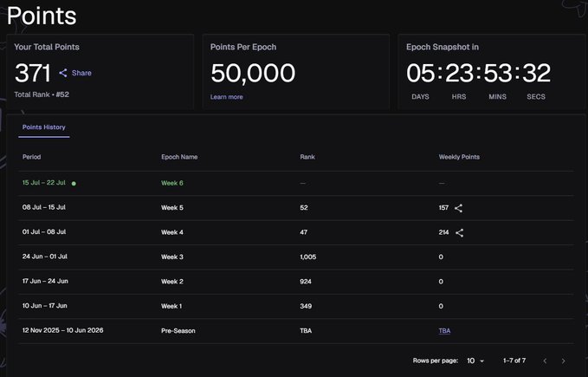Click the Pre-Season epoch name
Image resolution: width=588 pixels, height=377 pixels.
(x=178, y=331)
